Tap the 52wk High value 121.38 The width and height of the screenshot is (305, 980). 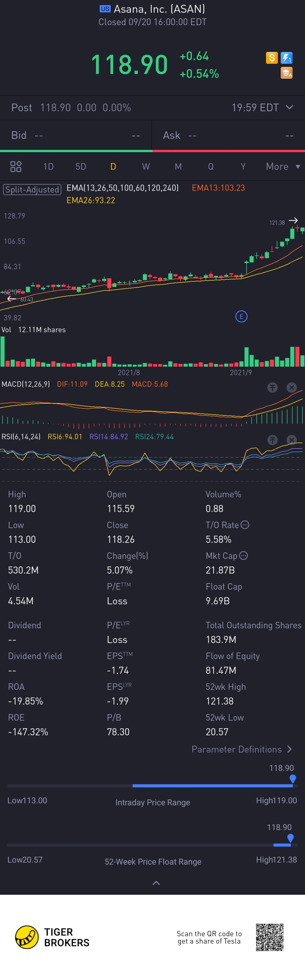coord(220,701)
